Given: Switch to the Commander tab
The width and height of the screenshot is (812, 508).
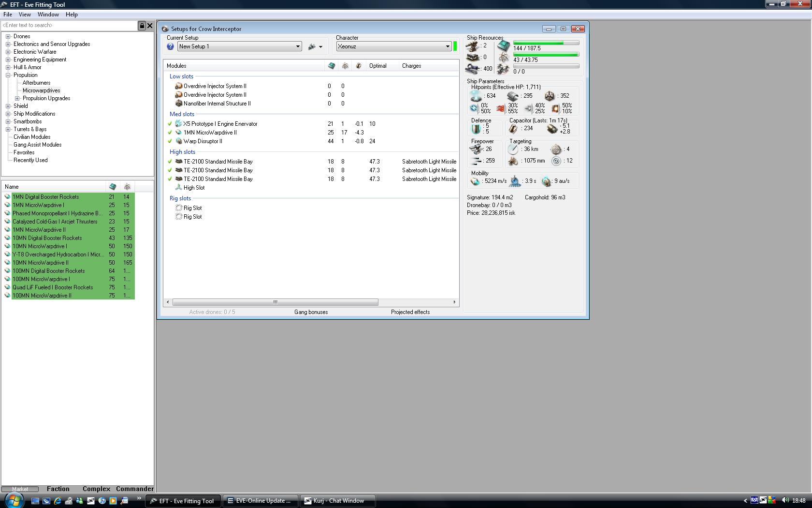Looking at the screenshot, I should click(134, 489).
